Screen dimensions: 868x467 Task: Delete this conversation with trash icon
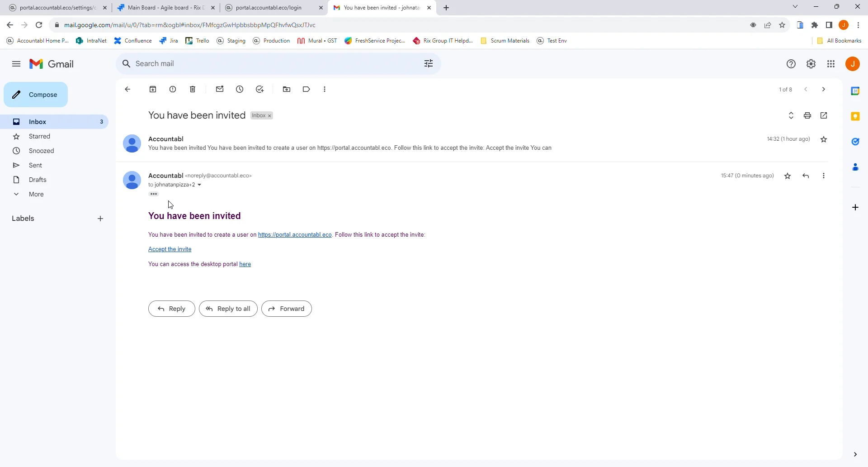coord(193,90)
